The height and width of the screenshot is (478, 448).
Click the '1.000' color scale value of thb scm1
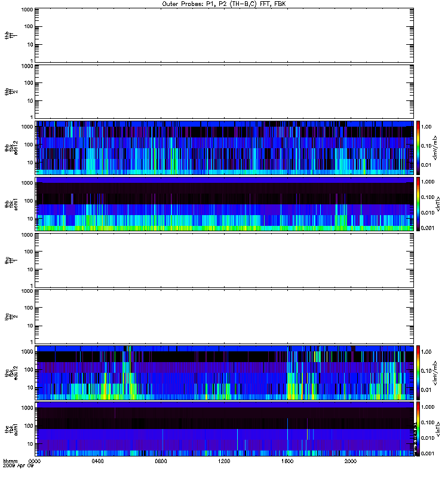(x=428, y=182)
